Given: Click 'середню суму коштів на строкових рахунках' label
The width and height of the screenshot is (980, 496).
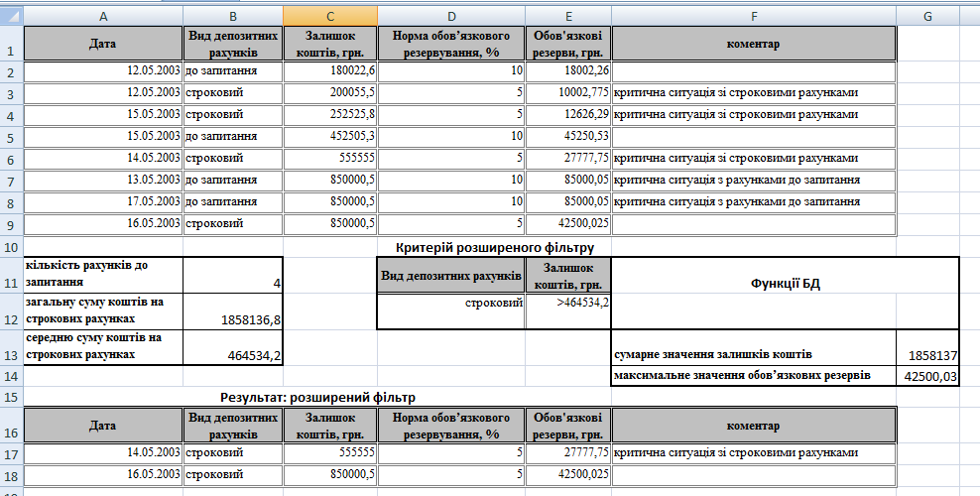Looking at the screenshot, I should (x=103, y=347).
